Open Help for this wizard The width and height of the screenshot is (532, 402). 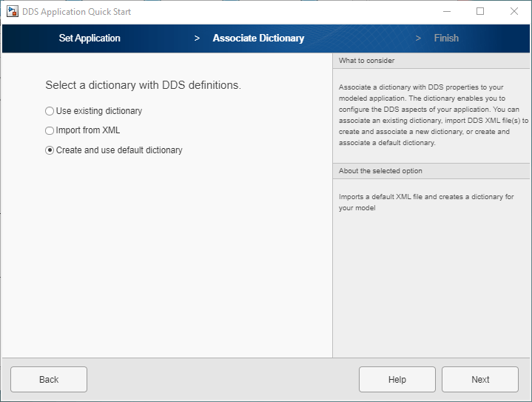click(x=397, y=380)
